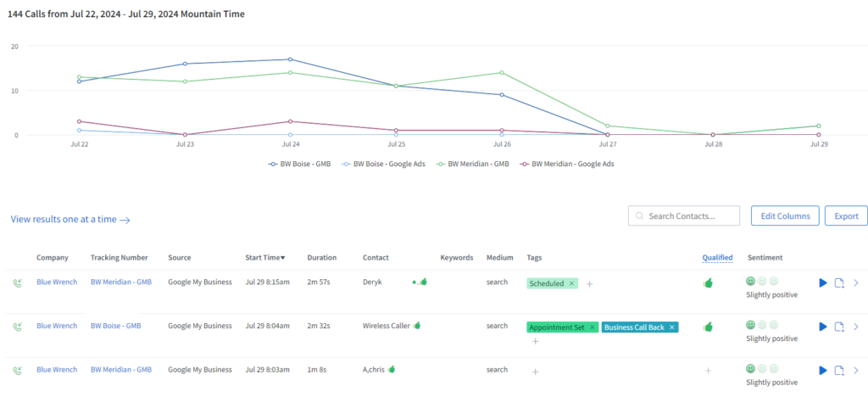Toggle BW Meridian - Google Ads legend series
The width and height of the screenshot is (868, 397).
coord(566,164)
